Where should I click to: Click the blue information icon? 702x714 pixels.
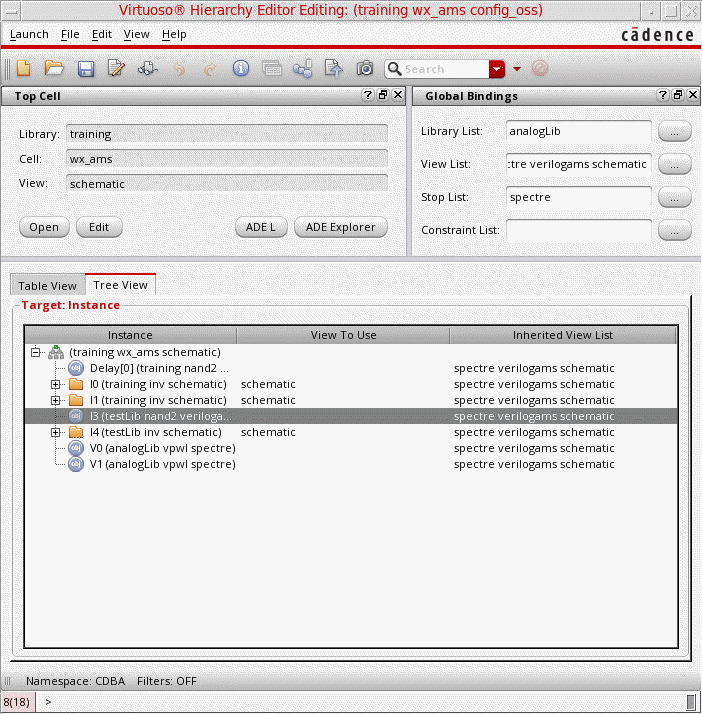point(240,69)
